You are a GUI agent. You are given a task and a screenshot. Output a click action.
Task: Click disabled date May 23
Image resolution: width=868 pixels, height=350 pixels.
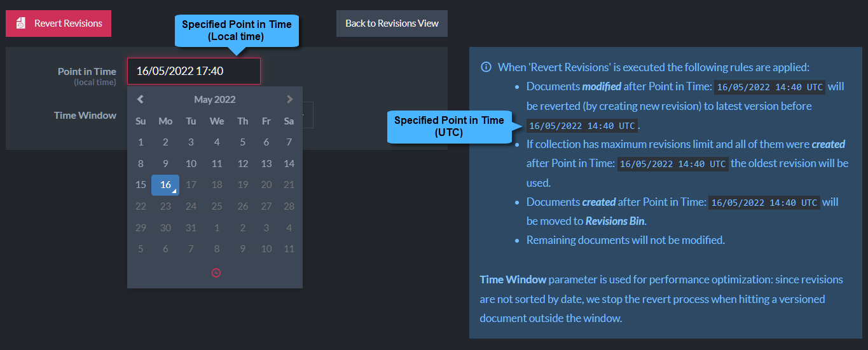click(x=165, y=206)
